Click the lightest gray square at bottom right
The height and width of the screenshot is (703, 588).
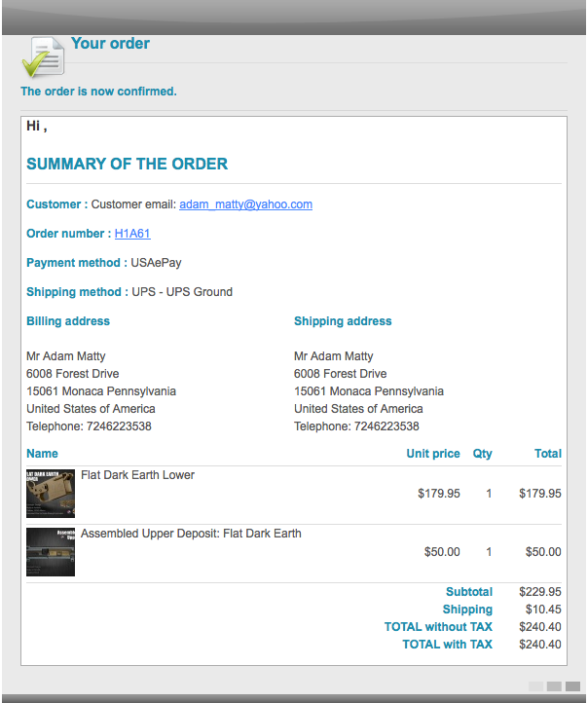tap(535, 686)
